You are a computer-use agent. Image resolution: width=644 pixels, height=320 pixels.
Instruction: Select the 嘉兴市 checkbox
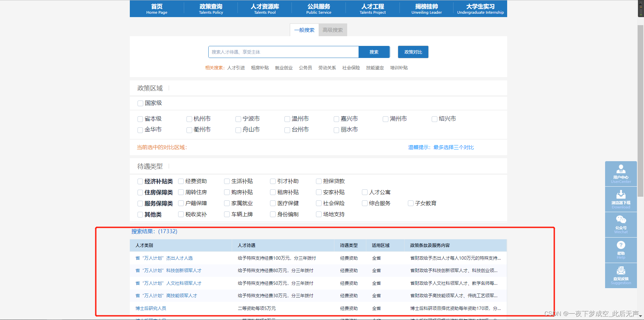tap(336, 119)
